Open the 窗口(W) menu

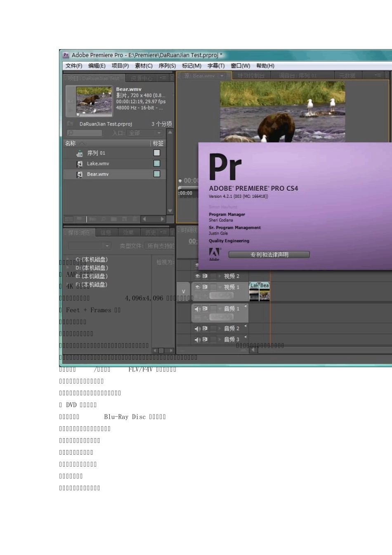(240, 66)
